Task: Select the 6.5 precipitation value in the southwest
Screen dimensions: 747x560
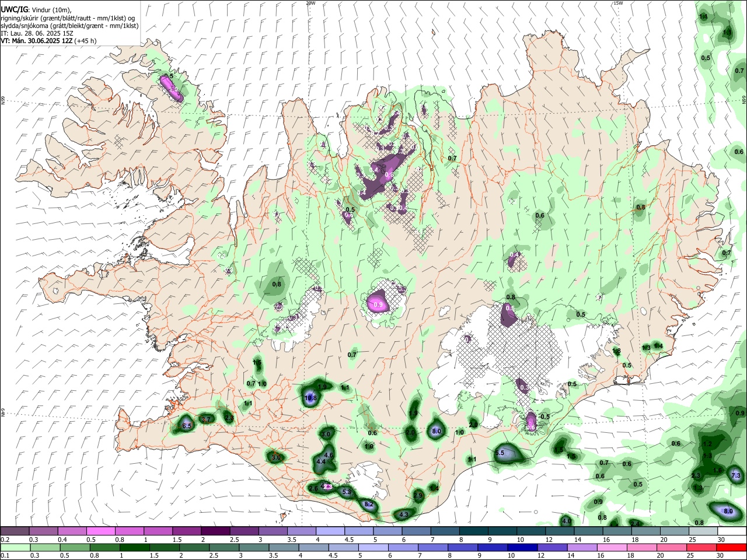Action: [187, 426]
